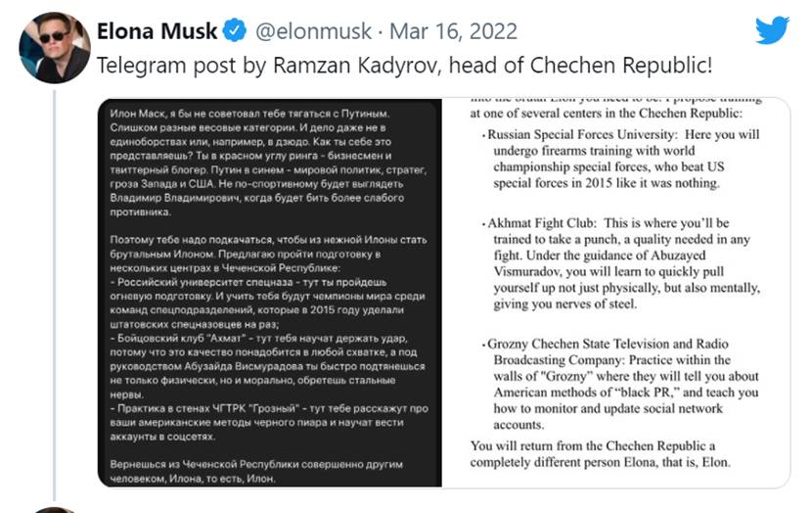812x513 pixels.
Task: Open the dark Russian Telegram post image
Action: click(270, 292)
